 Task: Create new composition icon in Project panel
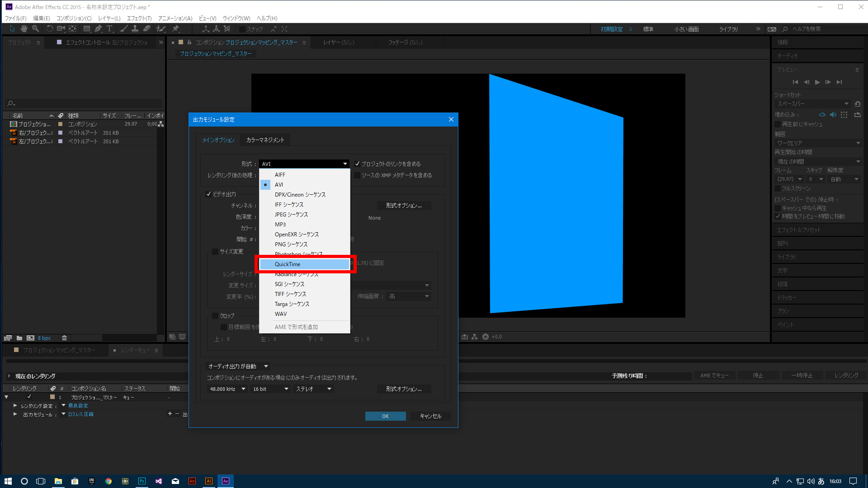pos(30,338)
